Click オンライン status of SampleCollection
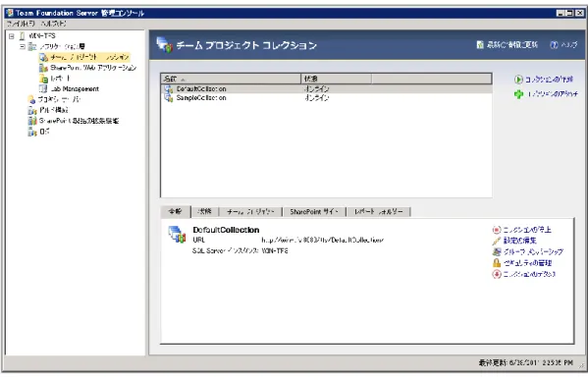Screen dimensions: 588x380 316,98
